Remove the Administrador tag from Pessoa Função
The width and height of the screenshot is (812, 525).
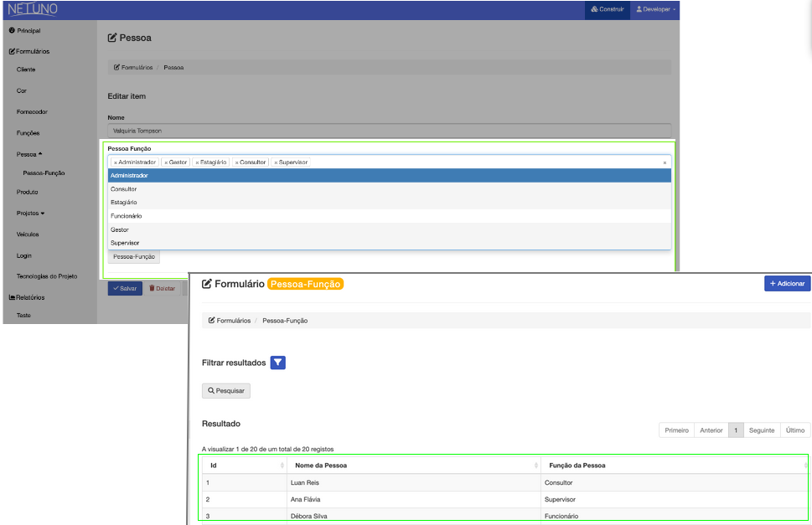116,162
